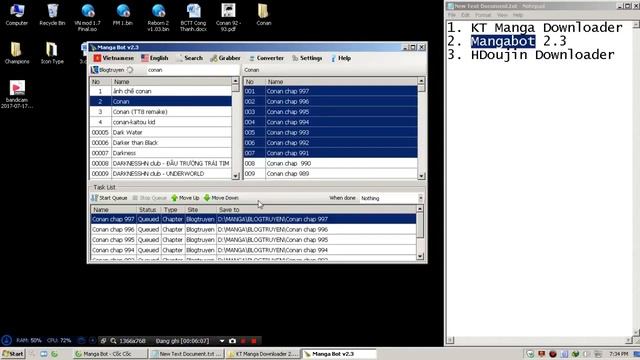Screen dimensions: 640x360
Task: Click Move Up button in Task List
Action: coord(185,198)
